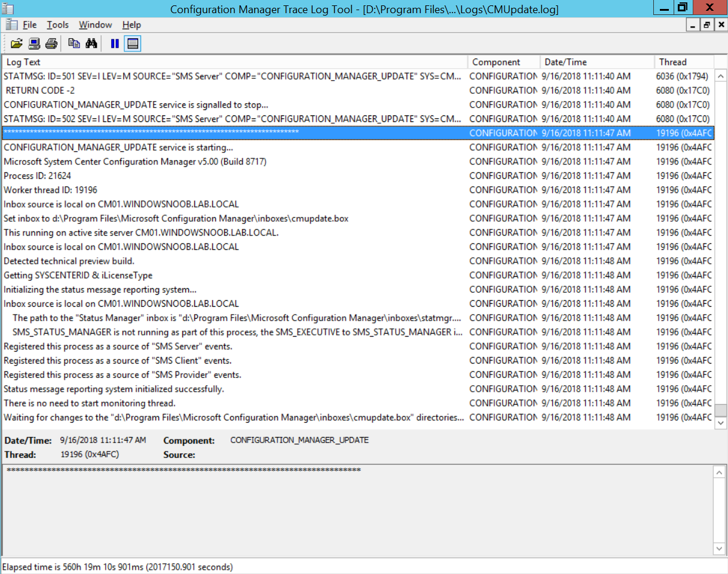728x574 pixels.
Task: Select the 'Getting SYSCENTERID & iLicenseType' line
Action: (358, 275)
